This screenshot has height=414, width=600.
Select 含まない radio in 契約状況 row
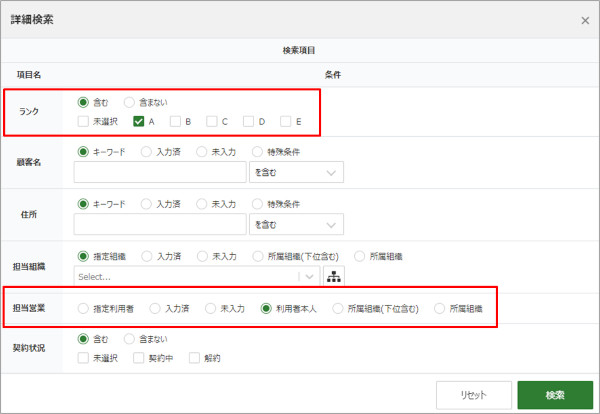tap(129, 339)
